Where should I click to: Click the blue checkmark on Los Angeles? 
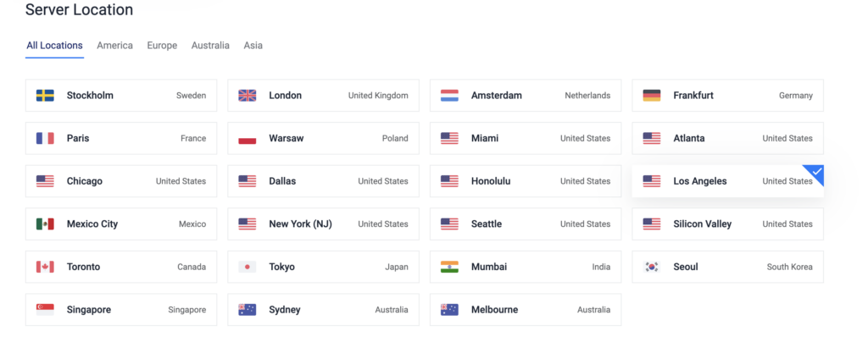pyautogui.click(x=817, y=172)
